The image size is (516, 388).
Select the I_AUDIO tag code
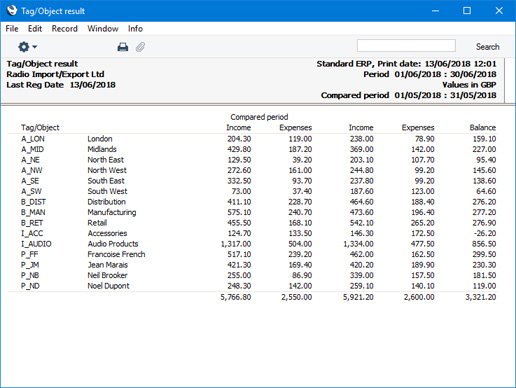click(x=36, y=244)
